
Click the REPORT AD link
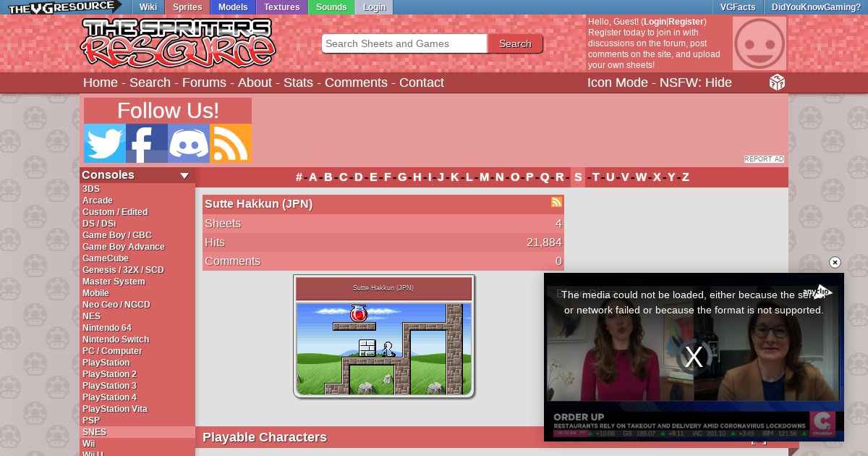pos(764,159)
